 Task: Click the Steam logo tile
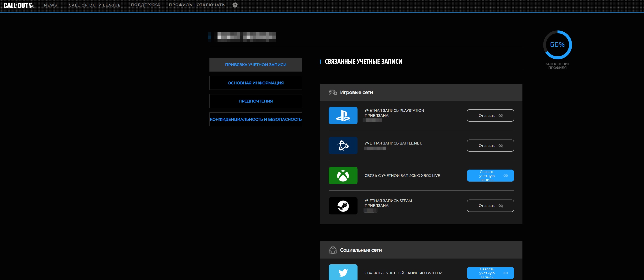(343, 206)
